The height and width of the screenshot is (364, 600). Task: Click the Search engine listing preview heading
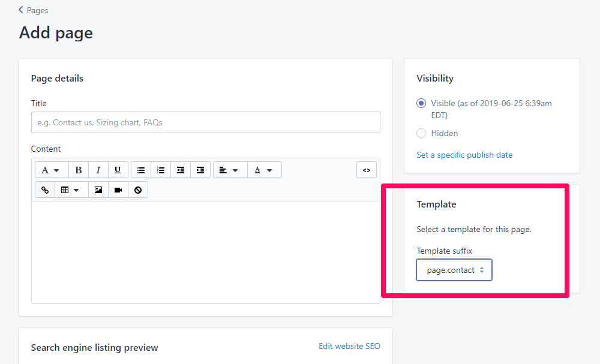click(x=95, y=348)
